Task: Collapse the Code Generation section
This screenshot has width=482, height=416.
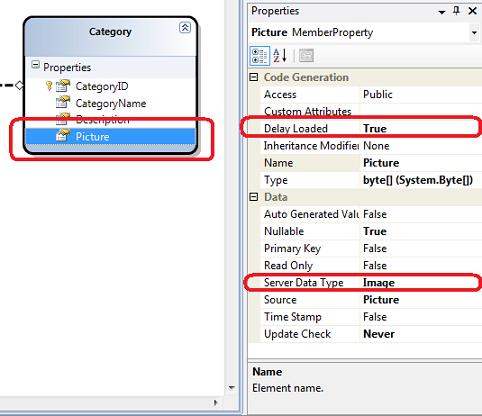Action: 254,77
